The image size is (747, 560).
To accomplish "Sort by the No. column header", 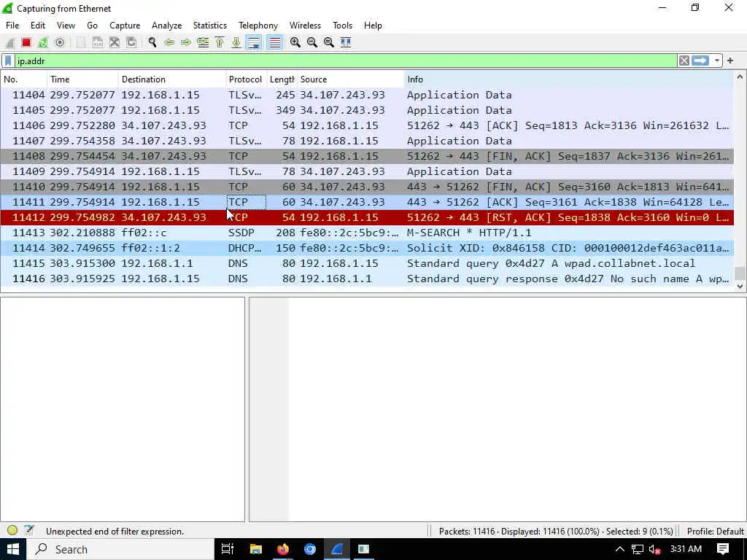I will pos(24,79).
